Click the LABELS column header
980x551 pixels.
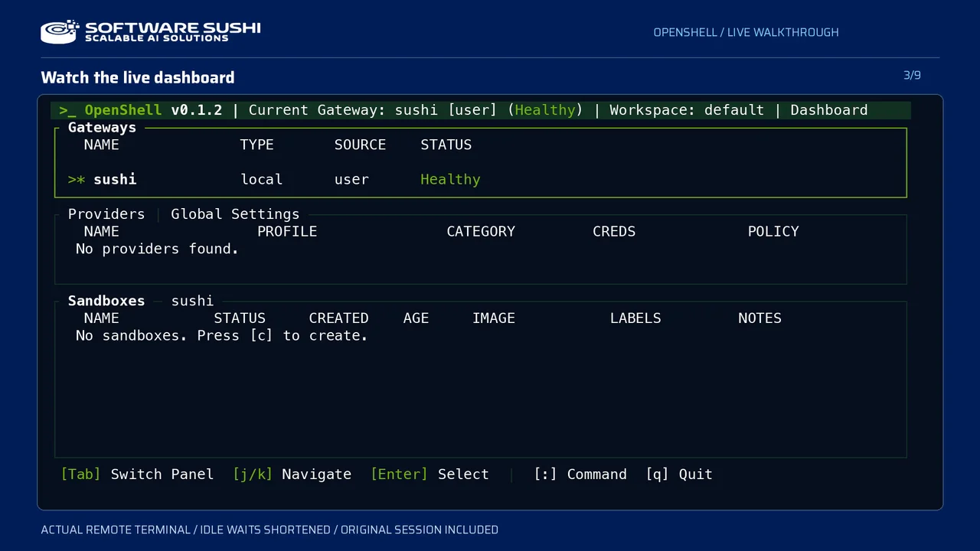coord(635,318)
